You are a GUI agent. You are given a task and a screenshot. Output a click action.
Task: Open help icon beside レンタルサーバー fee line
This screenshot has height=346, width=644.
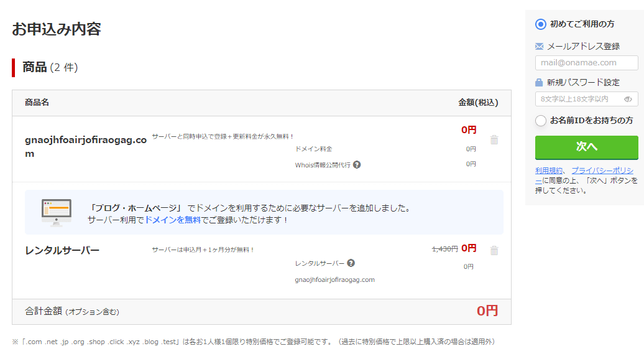[x=351, y=263]
